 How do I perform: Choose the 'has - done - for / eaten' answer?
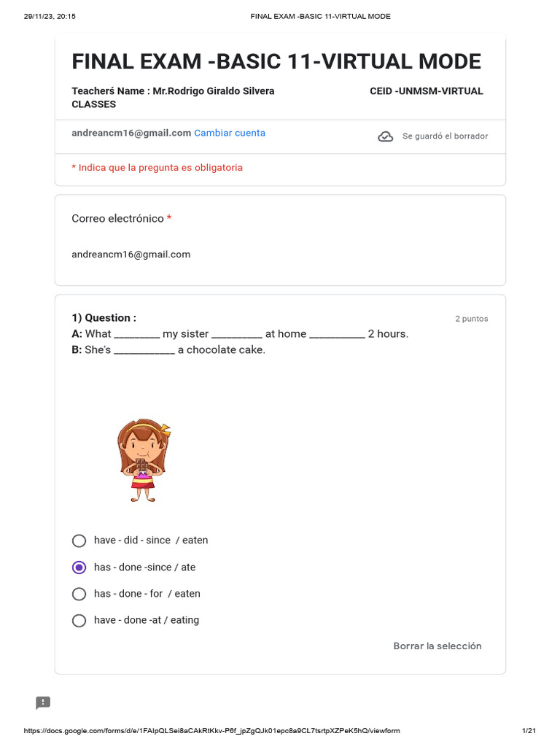pos(79,594)
